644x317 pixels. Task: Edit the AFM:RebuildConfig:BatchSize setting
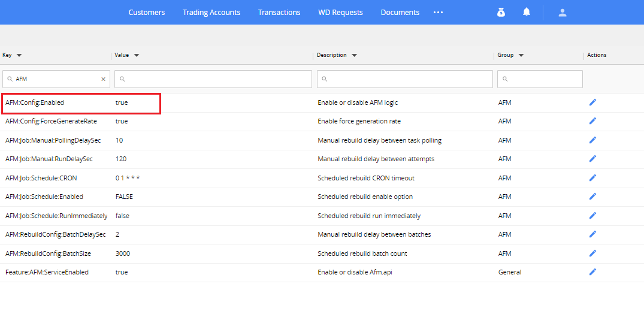click(592, 253)
